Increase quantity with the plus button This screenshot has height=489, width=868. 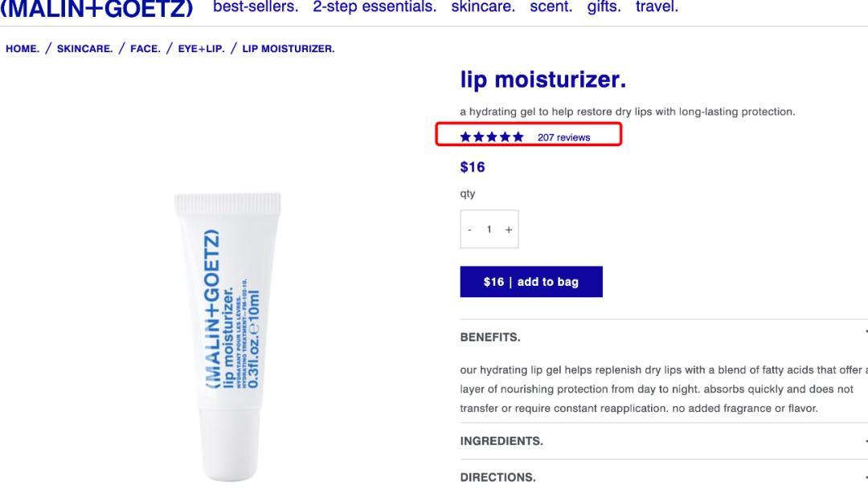pos(508,230)
